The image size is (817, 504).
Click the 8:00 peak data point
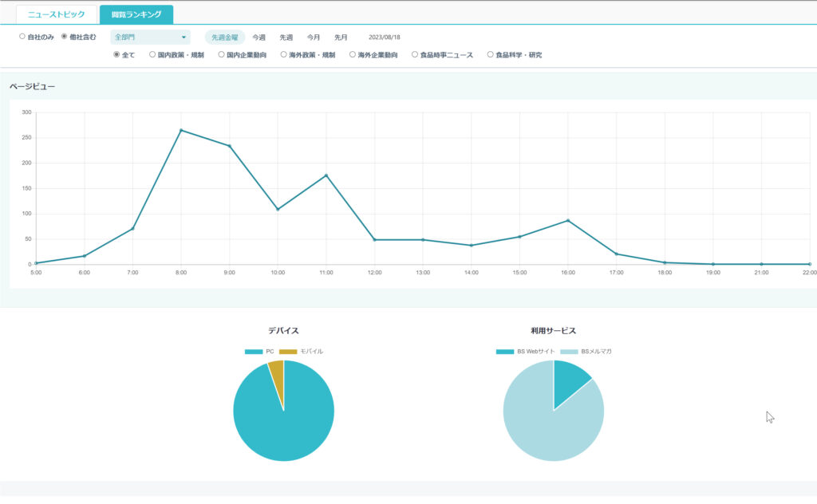point(181,130)
